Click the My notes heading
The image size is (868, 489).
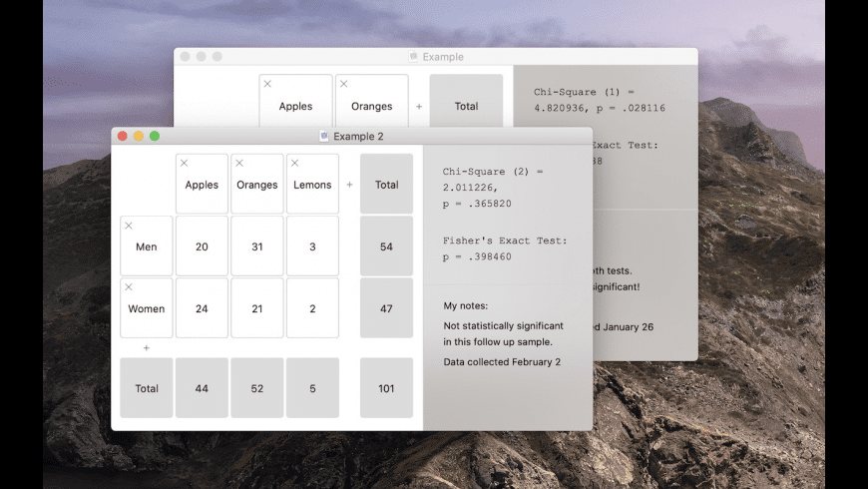(466, 305)
